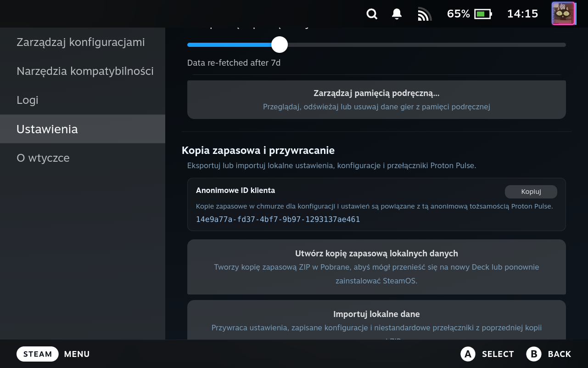Viewport: 588px width, 368px height.
Task: Open the user avatar profile picture
Action: click(563, 13)
